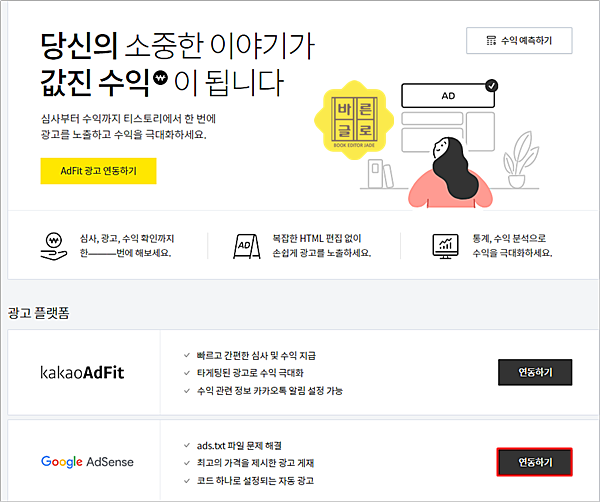Click text 빠르고 간편한 심사 및 수익 지급
This screenshot has width=600, height=502.
[256, 355]
